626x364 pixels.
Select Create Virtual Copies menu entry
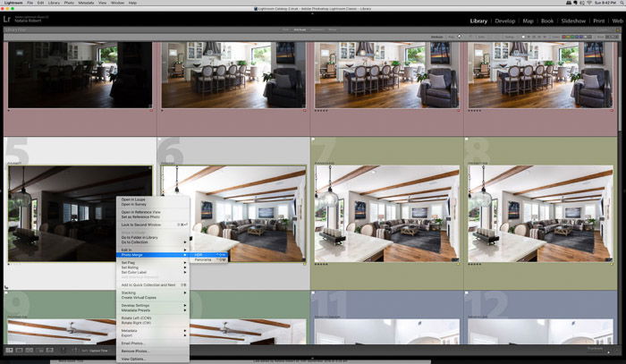coord(139,298)
